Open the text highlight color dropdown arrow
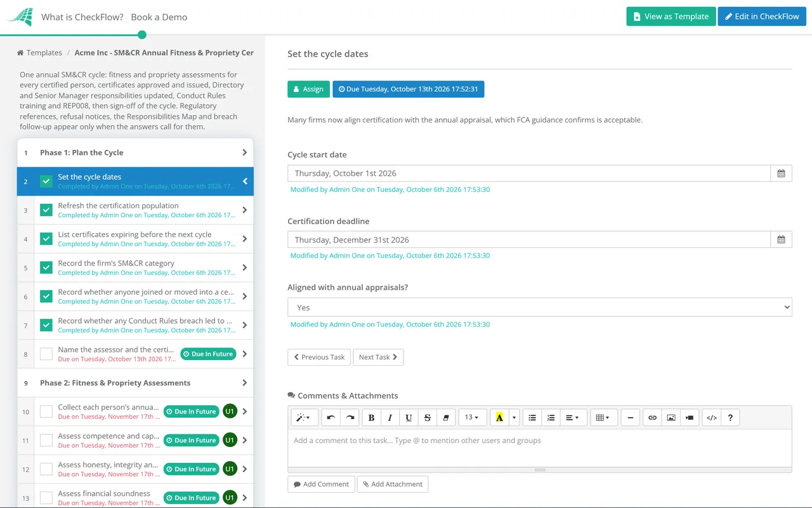Viewport: 812px width, 508px height. 514,417
